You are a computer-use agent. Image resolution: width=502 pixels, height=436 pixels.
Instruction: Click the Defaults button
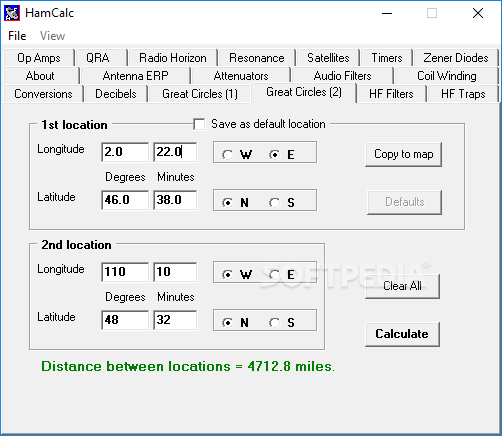pos(405,202)
